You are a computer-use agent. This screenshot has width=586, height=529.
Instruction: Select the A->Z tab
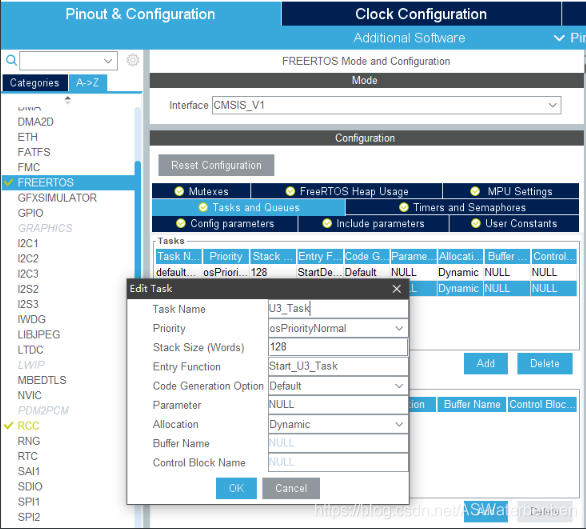(88, 83)
